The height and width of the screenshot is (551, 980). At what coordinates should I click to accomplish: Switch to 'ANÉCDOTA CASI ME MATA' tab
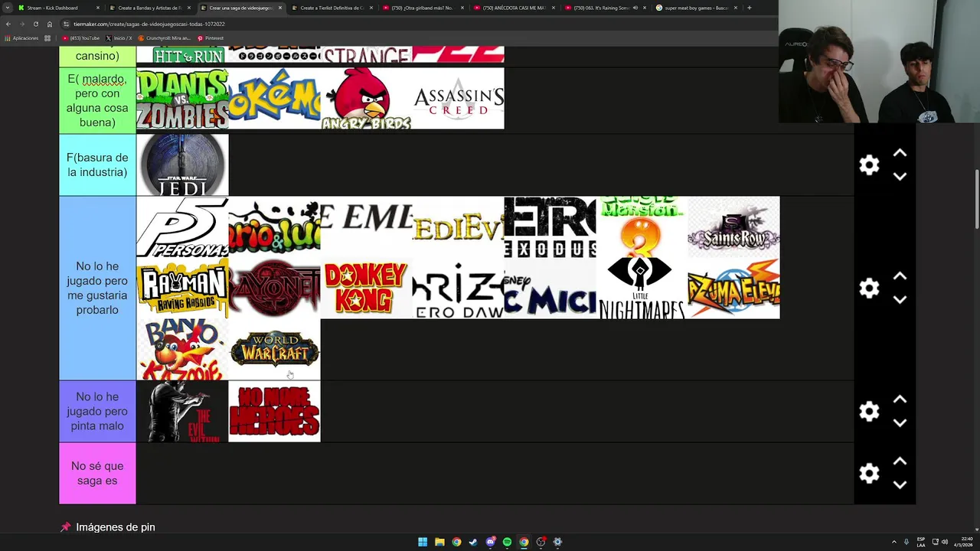pyautogui.click(x=514, y=8)
